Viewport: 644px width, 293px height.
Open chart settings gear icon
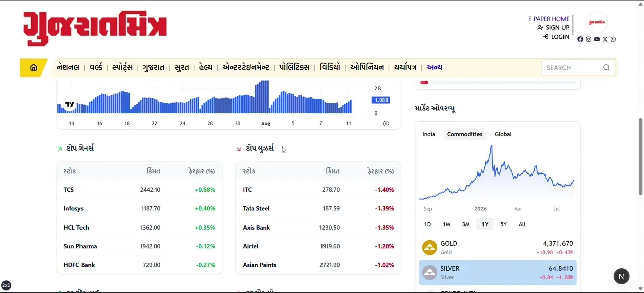[386, 123]
